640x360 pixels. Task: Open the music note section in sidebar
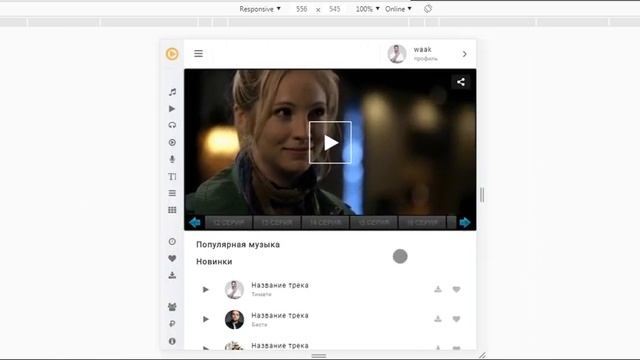coord(172,92)
